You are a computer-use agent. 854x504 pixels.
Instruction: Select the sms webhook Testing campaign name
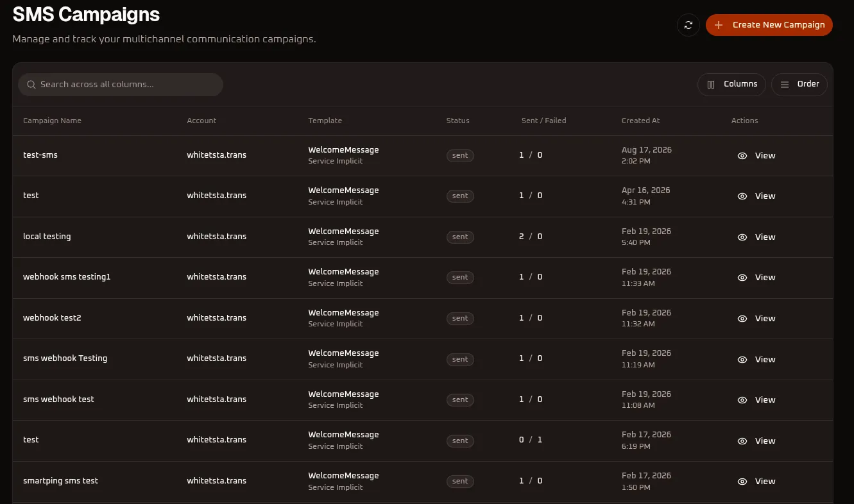click(65, 358)
